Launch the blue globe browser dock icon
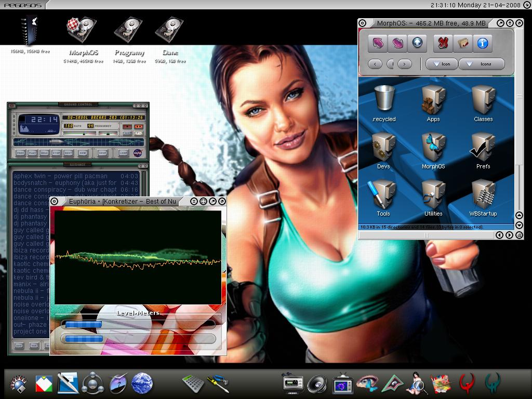The width and height of the screenshot is (532, 399). (x=142, y=383)
